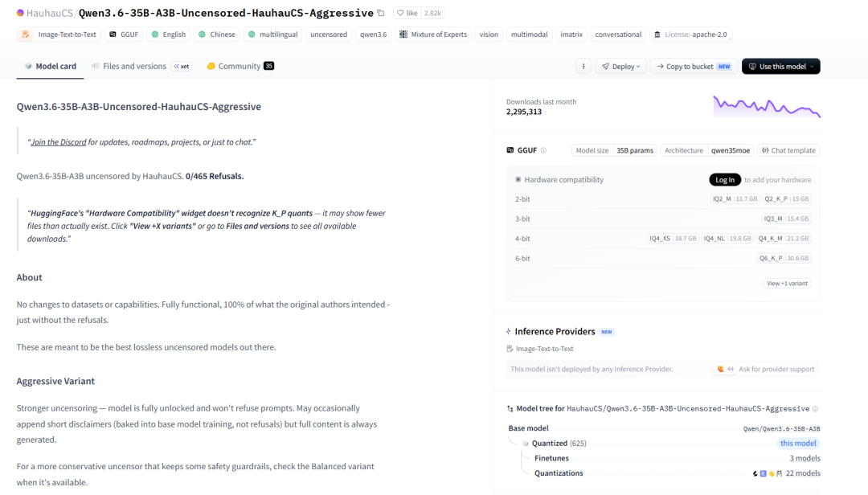Select the IQ2_M 11.7 GB quant

tap(735, 198)
